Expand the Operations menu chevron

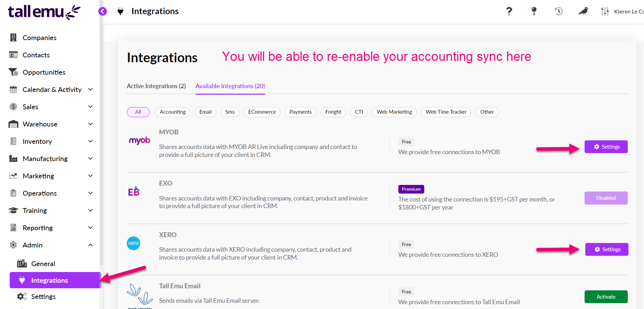91,193
